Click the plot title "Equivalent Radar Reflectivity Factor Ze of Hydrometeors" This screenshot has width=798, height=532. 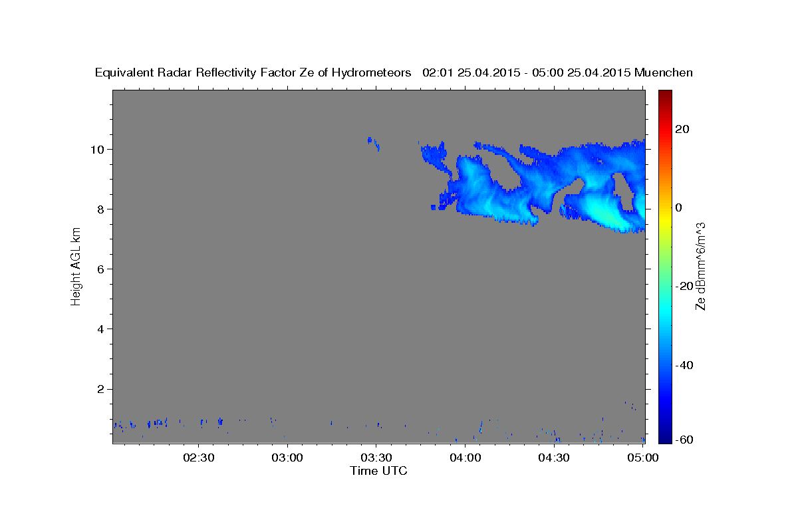click(x=253, y=72)
